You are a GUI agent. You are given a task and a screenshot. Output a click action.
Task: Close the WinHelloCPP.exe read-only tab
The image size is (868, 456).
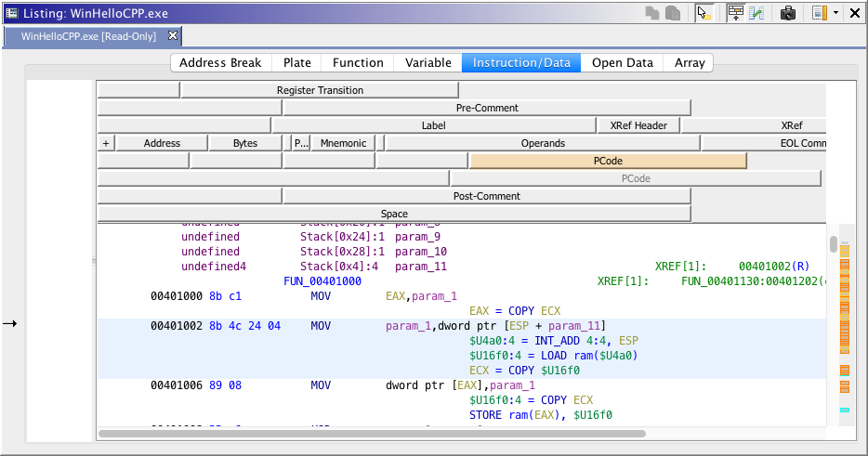[172, 36]
